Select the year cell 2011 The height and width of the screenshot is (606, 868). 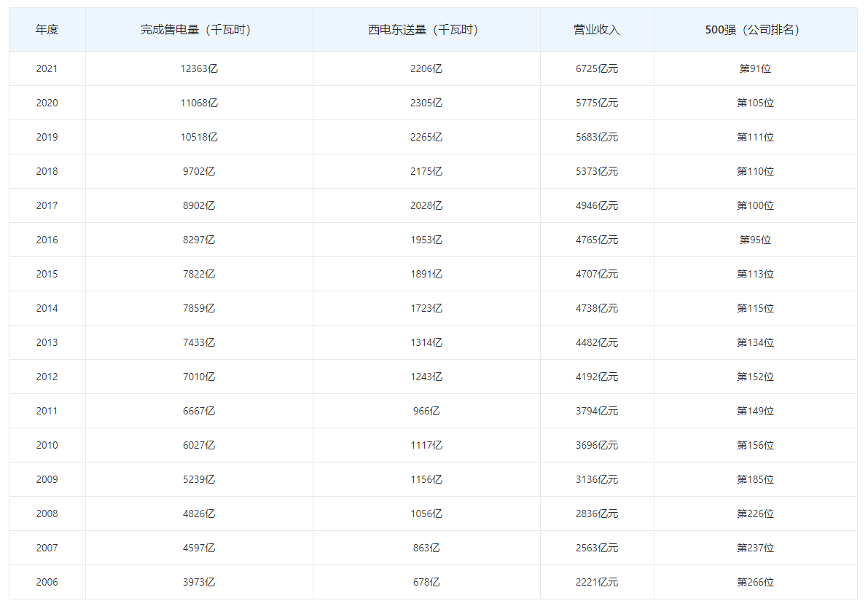[x=47, y=412]
